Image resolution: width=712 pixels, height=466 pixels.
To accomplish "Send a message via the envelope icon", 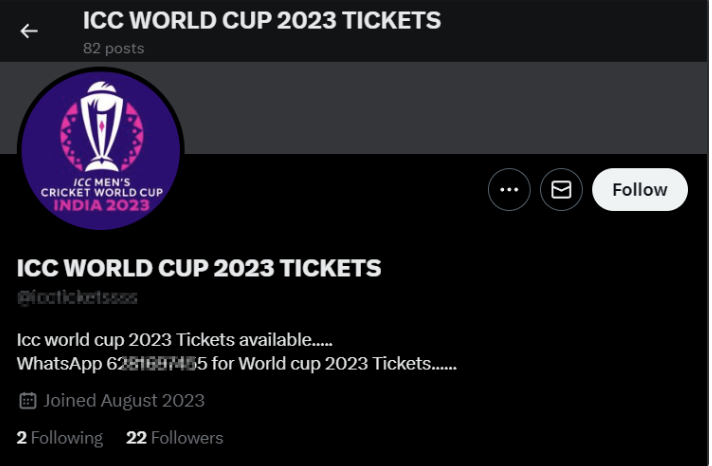I will [x=561, y=189].
